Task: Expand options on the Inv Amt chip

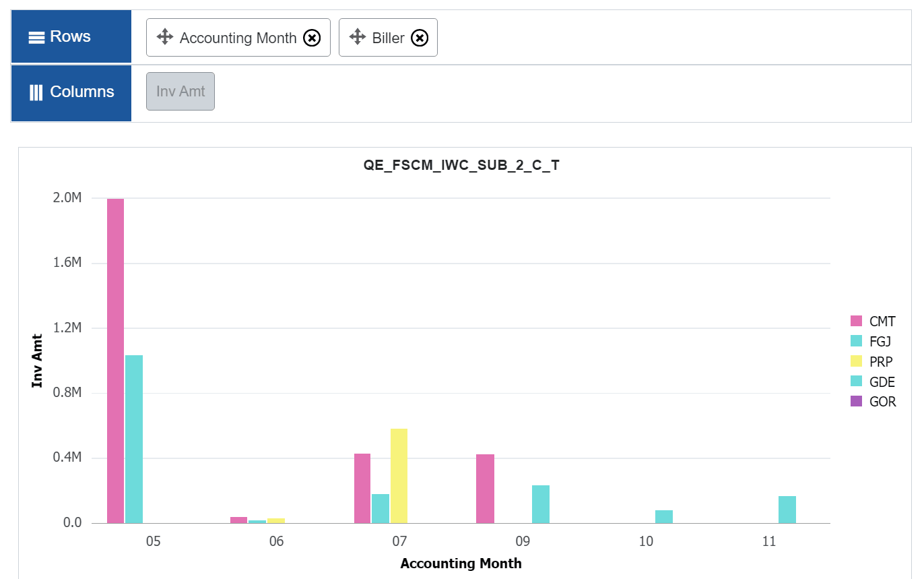Action: pyautogui.click(x=180, y=90)
